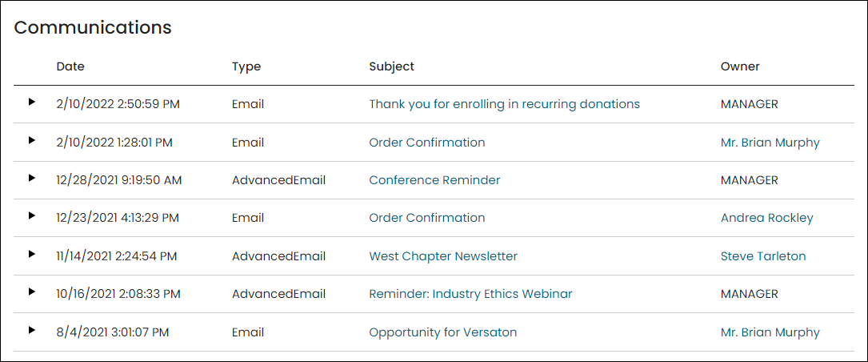Expand the Opportunity for Versaton row arrow
Viewport: 868px width, 362px height.
31,330
